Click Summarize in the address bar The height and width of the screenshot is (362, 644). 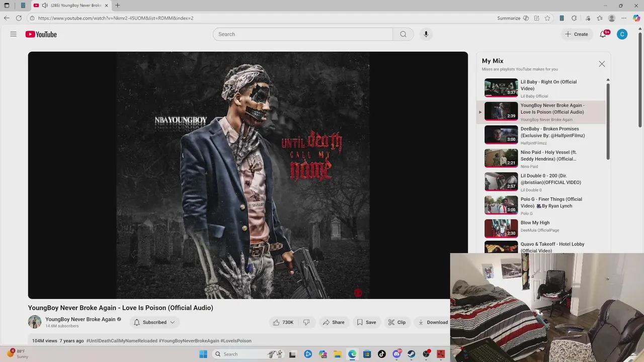(x=513, y=18)
